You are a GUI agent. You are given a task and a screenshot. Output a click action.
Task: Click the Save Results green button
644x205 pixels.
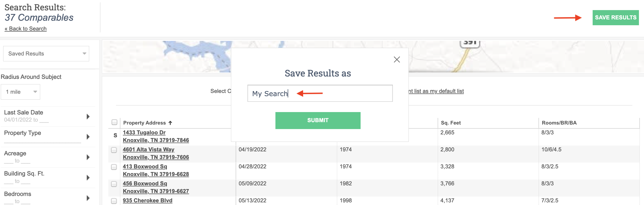(615, 18)
